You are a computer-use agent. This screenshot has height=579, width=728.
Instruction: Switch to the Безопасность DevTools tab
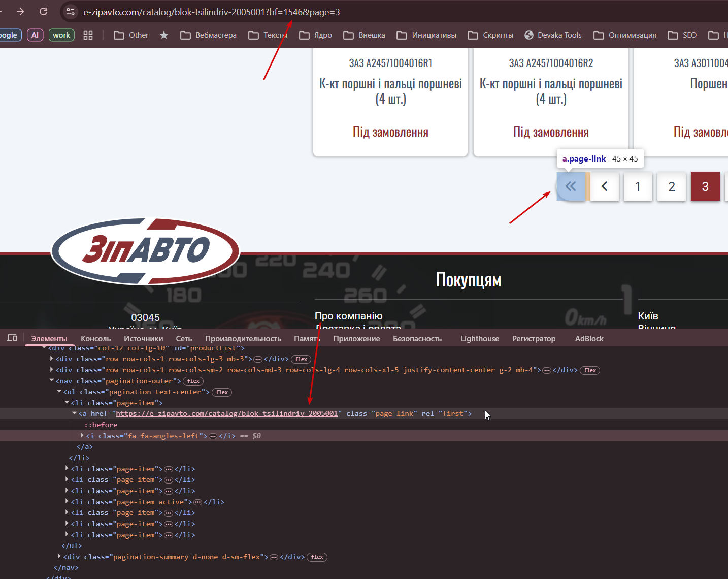(417, 339)
